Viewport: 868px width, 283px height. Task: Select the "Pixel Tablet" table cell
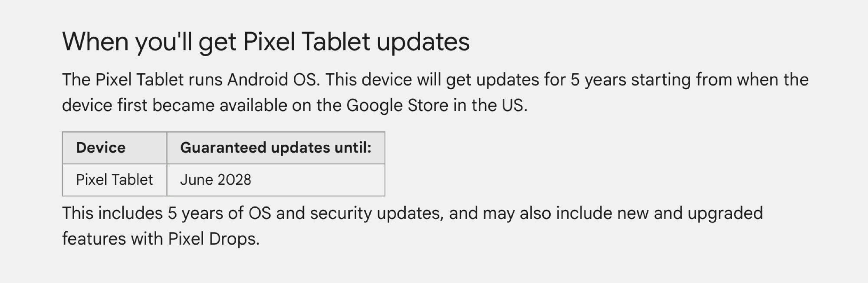[x=114, y=180]
